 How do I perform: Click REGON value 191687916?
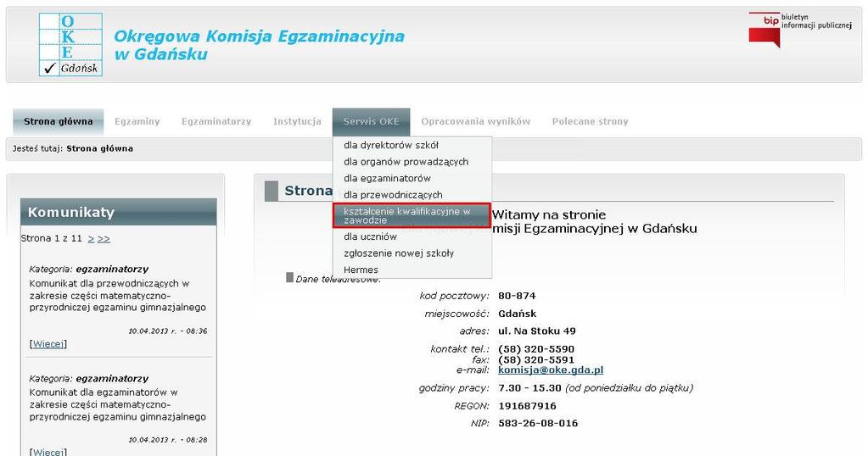click(527, 406)
